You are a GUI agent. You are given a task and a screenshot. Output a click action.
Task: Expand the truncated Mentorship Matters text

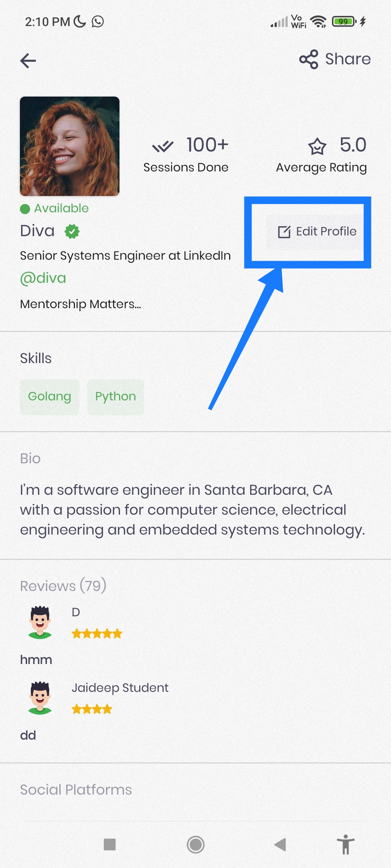[x=80, y=304]
